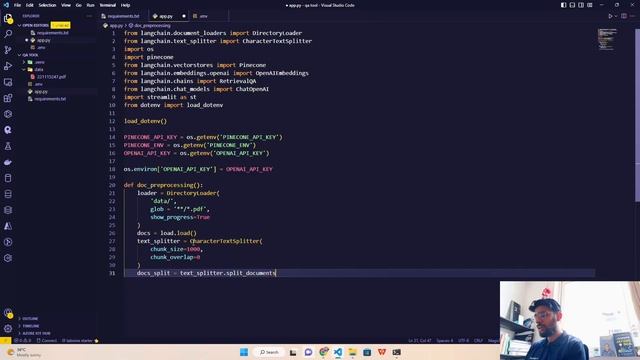Open the Explorer Views and More Actions ellipsis
This screenshot has height=360, width=640.
coord(89,16)
